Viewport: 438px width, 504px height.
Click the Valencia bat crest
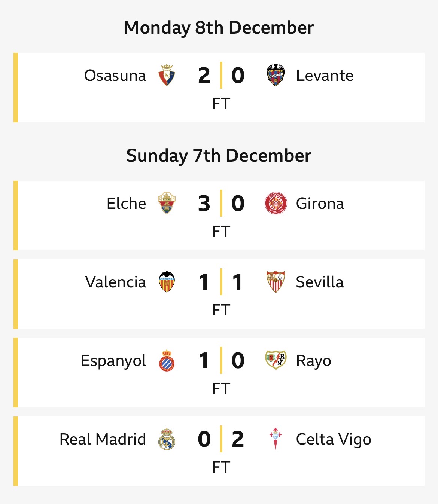[x=167, y=282]
